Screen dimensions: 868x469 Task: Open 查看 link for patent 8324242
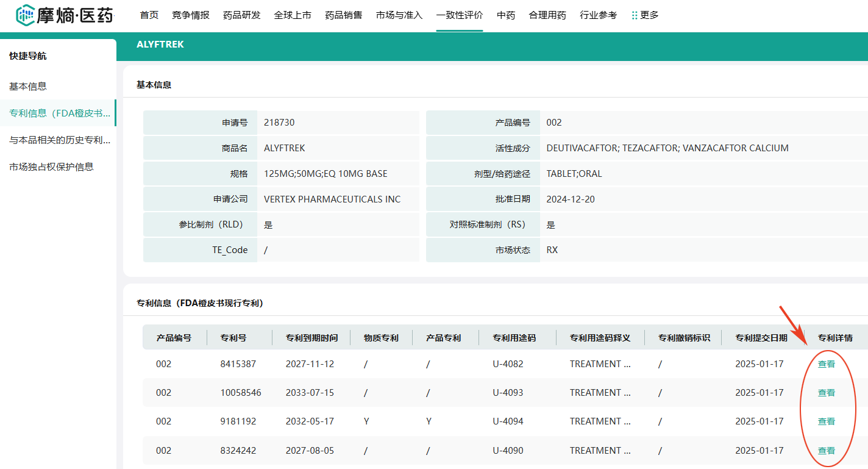[x=826, y=451]
